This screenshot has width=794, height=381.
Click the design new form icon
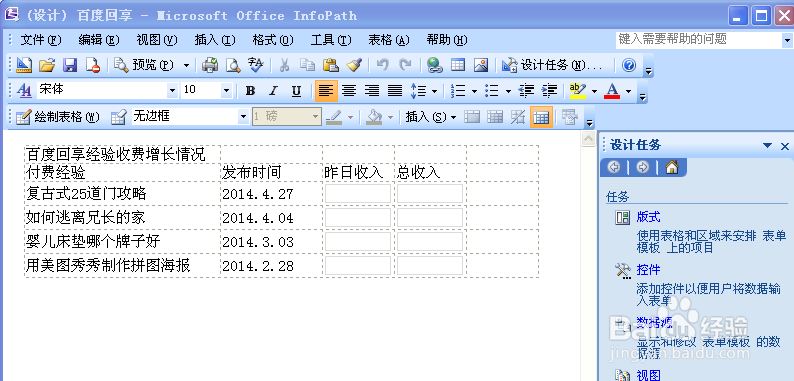pyautogui.click(x=24, y=65)
